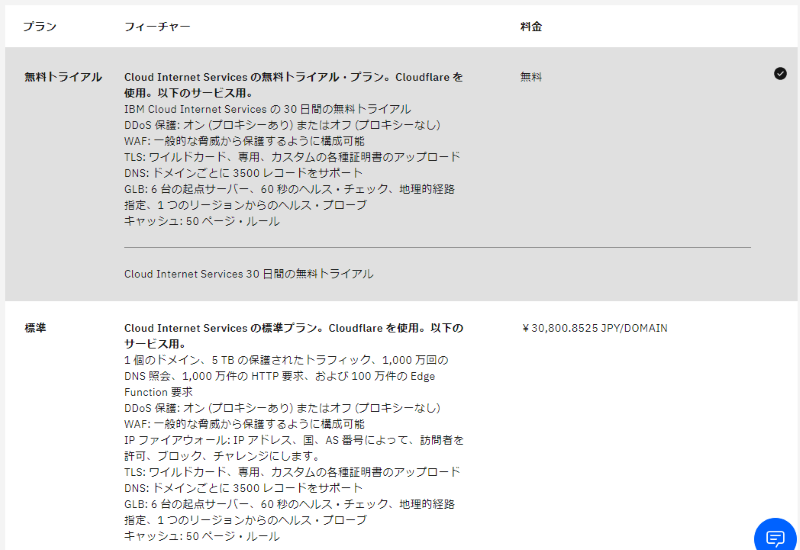Click the 無料 price value

531,77
